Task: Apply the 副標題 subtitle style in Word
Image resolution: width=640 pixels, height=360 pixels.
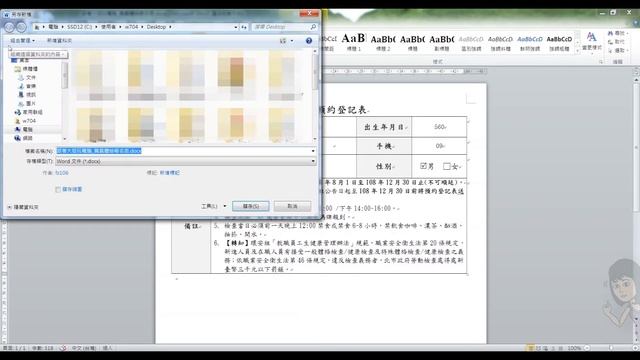Action: pos(442,42)
